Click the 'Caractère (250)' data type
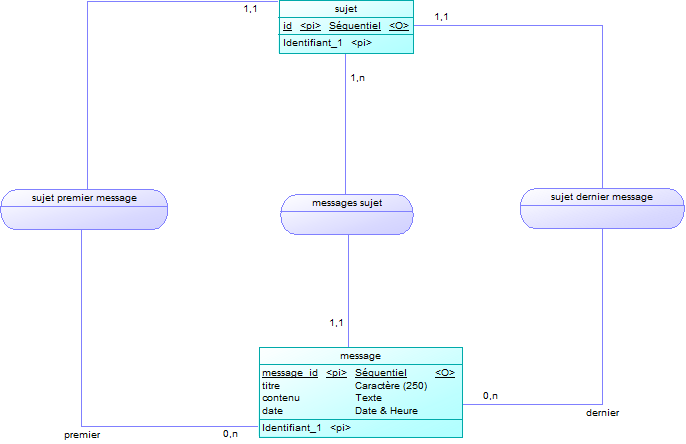The height and width of the screenshot is (444, 686). [x=392, y=385]
